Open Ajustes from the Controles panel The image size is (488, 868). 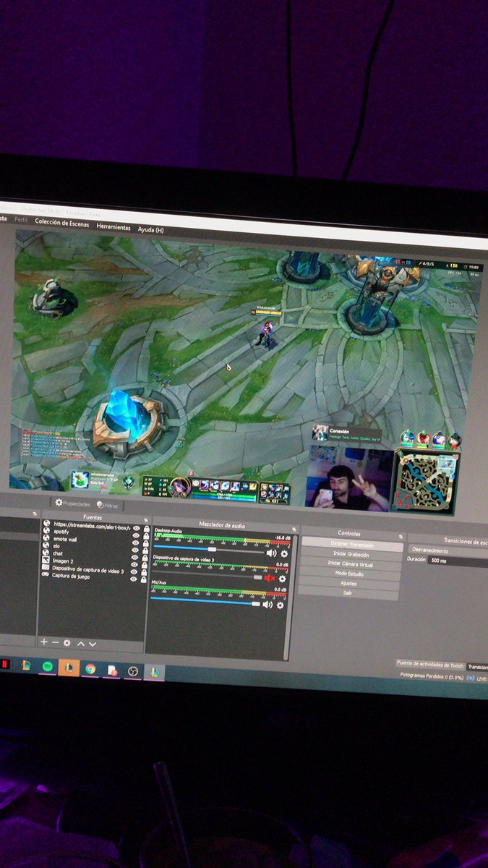pyautogui.click(x=349, y=583)
